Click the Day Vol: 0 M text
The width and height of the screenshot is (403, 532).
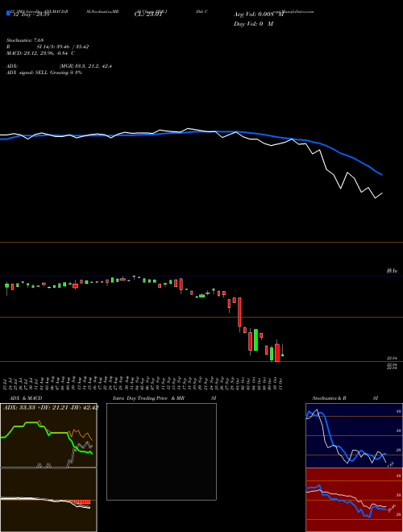[253, 24]
